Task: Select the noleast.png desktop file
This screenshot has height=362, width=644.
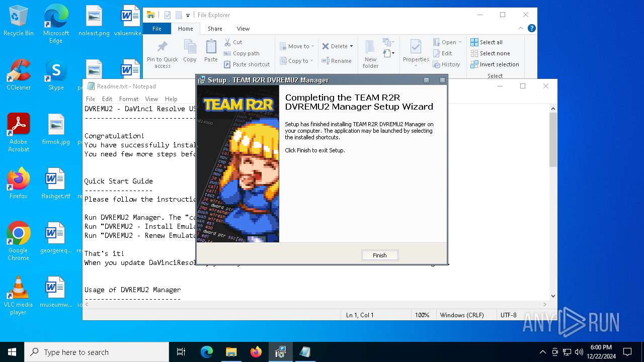Action: click(94, 21)
